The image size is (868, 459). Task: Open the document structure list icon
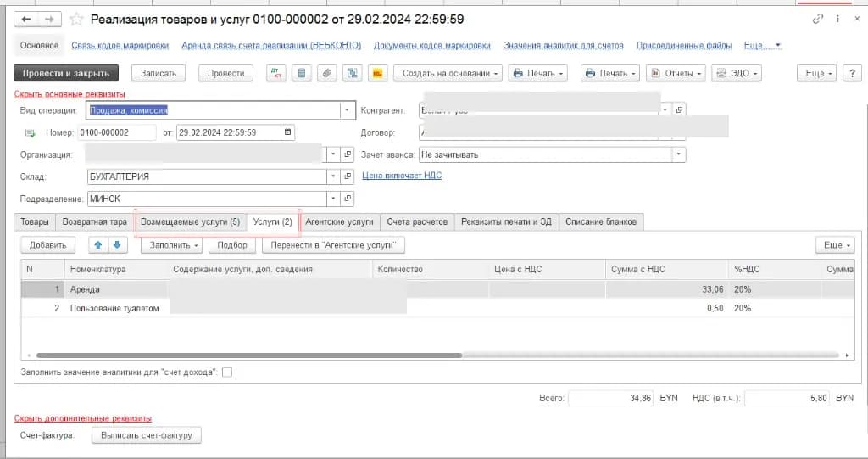pos(302,73)
